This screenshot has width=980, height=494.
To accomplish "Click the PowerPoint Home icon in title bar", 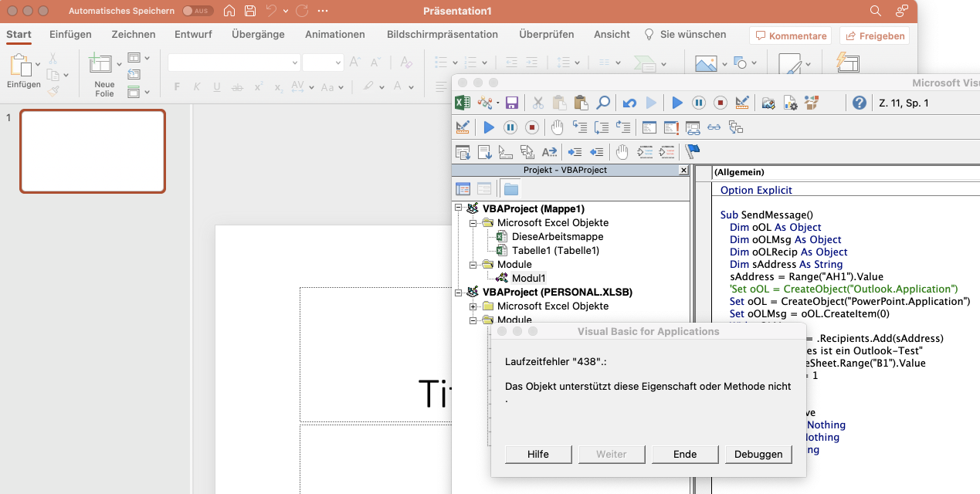I will click(x=229, y=11).
